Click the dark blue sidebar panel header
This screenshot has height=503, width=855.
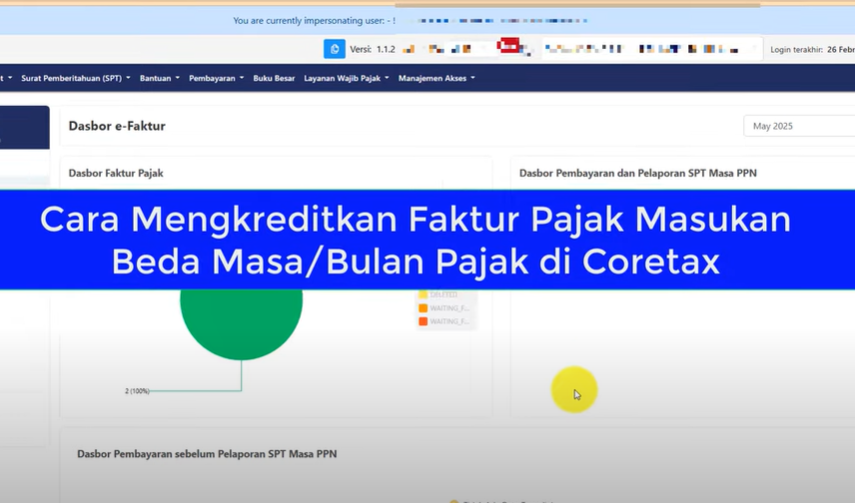tap(25, 127)
